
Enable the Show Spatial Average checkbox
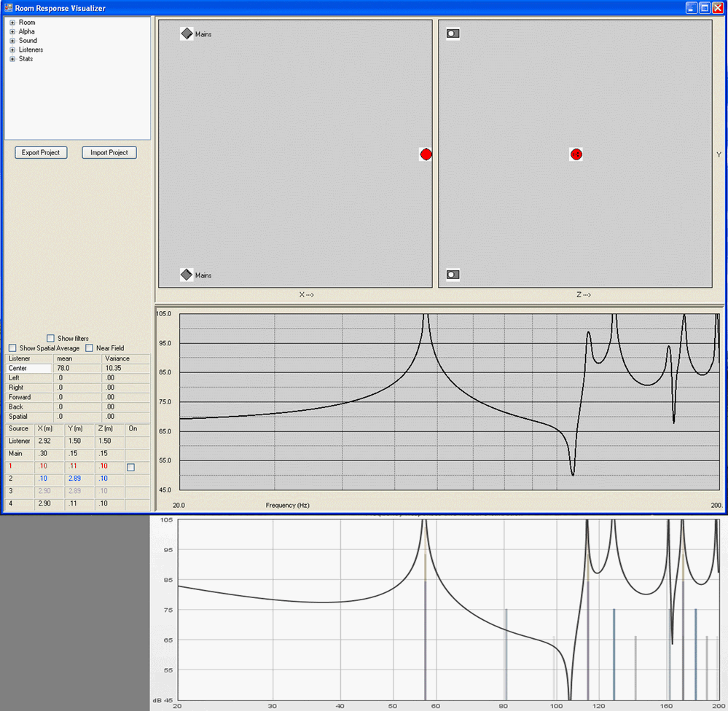point(12,348)
